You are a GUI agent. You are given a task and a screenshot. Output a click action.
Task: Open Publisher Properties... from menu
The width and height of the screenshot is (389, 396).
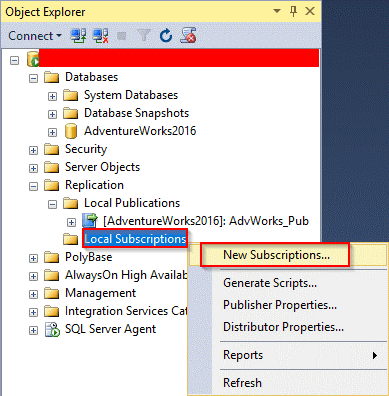[x=280, y=305]
